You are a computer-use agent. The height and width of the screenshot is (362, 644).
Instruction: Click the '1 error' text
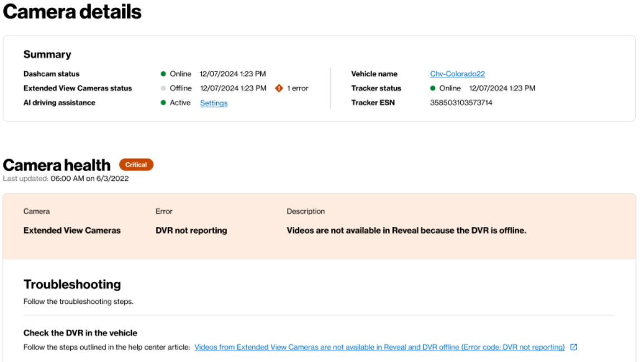click(297, 89)
